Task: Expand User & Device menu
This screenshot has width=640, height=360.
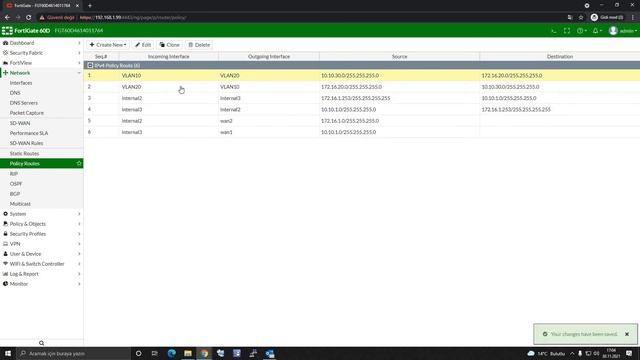Action: tap(41, 254)
